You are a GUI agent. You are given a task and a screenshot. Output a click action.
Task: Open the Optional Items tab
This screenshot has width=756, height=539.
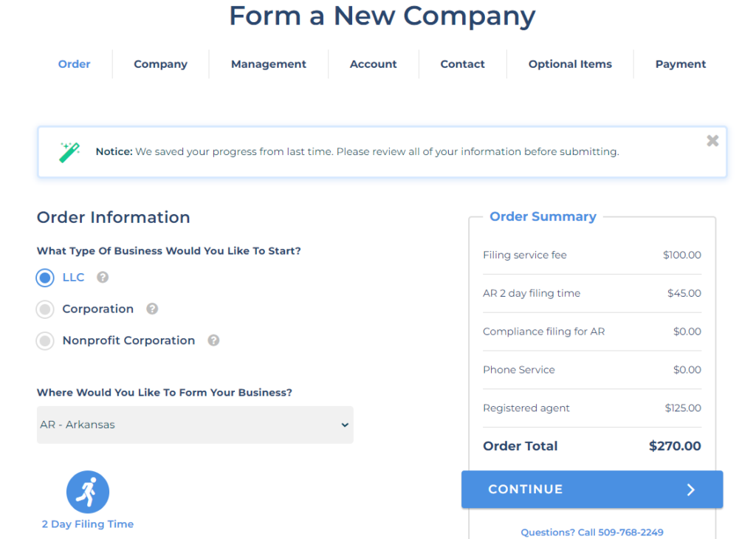point(570,64)
